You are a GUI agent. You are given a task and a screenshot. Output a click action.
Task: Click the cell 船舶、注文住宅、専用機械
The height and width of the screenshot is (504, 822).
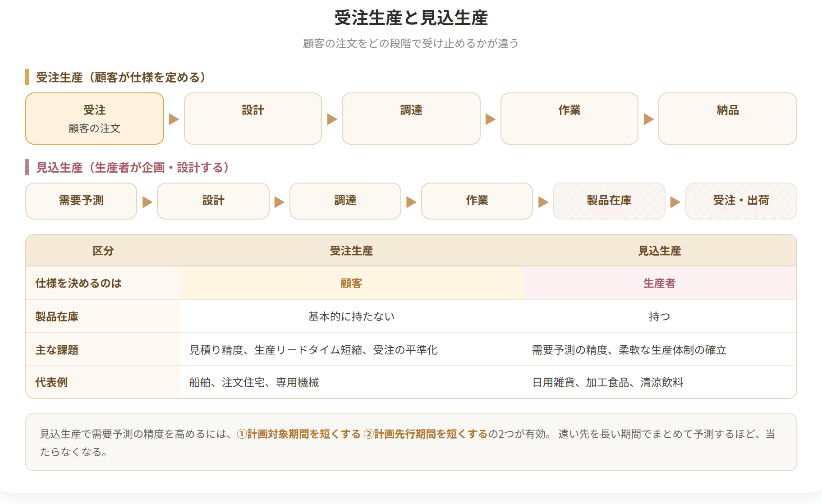(351, 382)
